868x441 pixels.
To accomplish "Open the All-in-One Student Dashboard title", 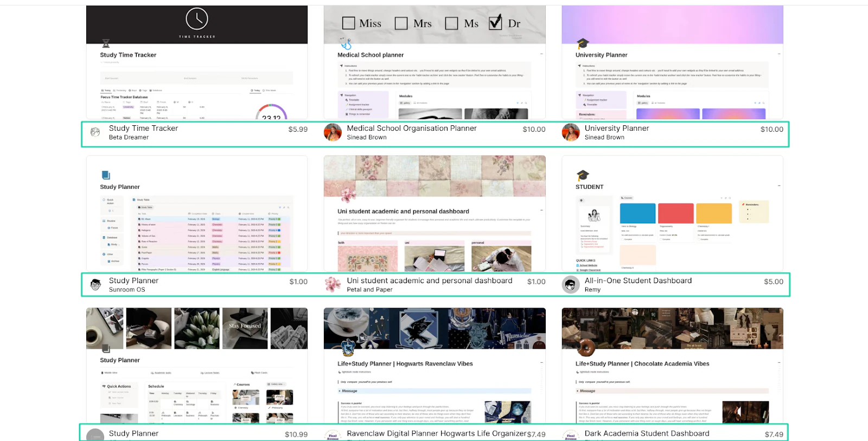I will point(638,280).
